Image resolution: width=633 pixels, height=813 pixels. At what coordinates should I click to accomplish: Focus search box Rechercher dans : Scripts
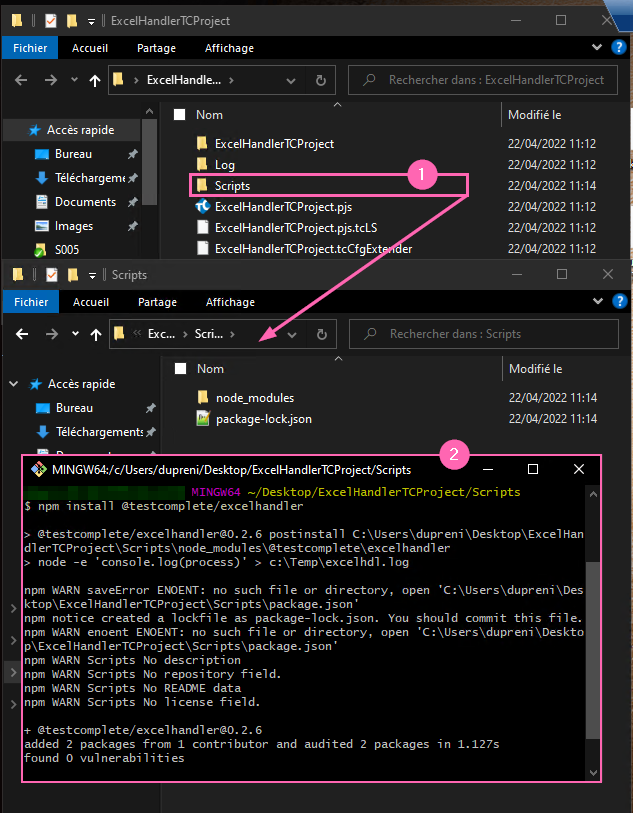(484, 334)
